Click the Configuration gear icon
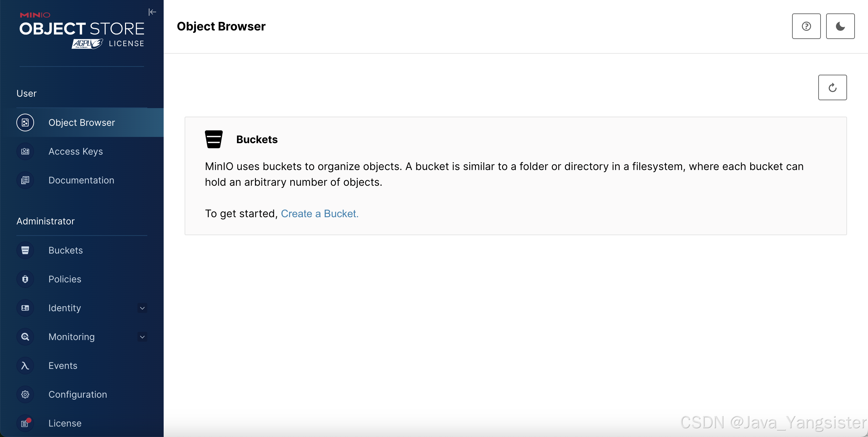Viewport: 868px width, 437px height. [25, 394]
